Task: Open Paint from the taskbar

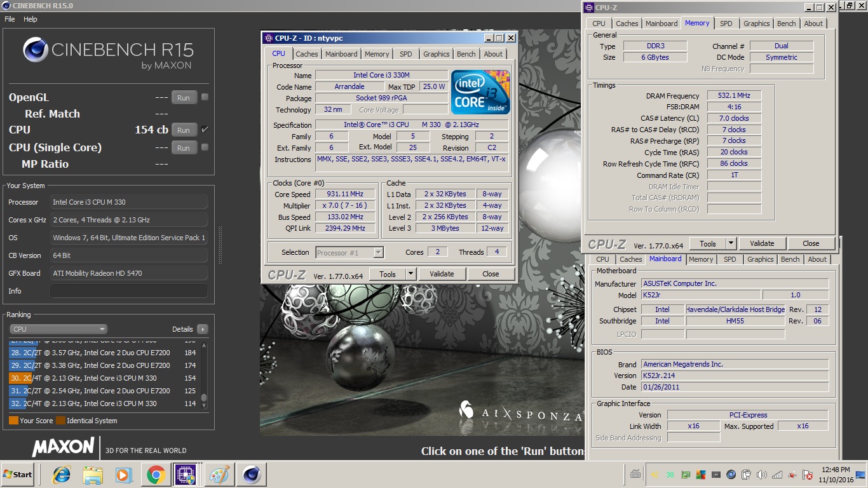Action: (x=219, y=475)
